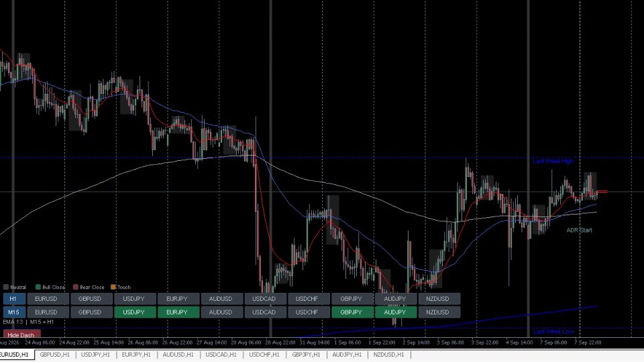The height and width of the screenshot is (362, 644).
Task: Switch to the AUDJPY,H1 chart tab
Action: coord(347,355)
